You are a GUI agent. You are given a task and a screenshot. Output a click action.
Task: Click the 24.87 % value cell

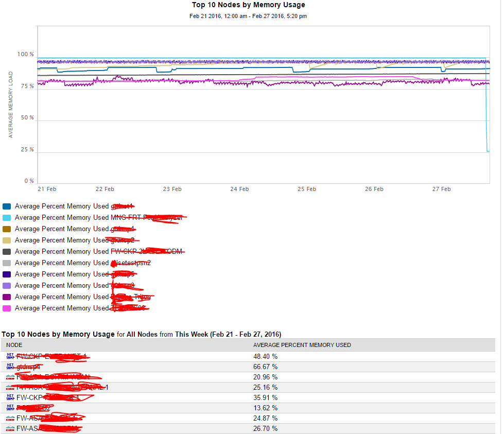tap(265, 418)
